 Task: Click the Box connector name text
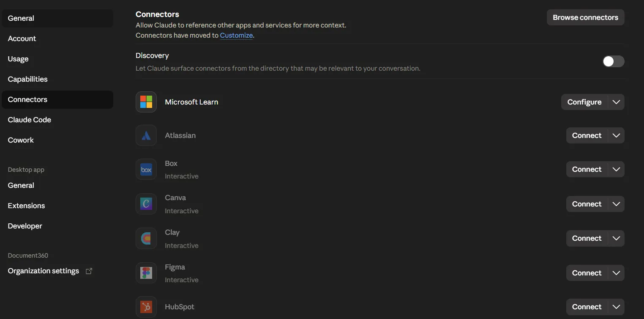pos(171,163)
